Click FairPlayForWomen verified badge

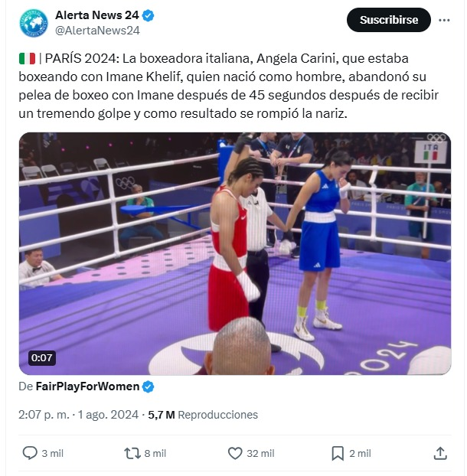coord(149,386)
